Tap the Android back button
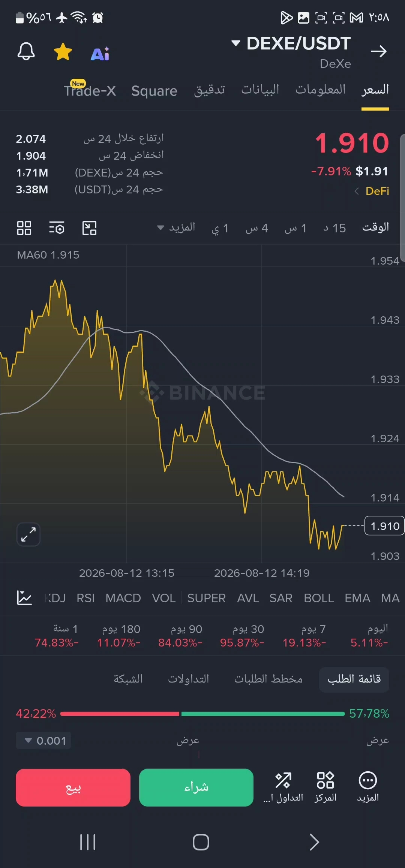The width and height of the screenshot is (405, 868). (314, 842)
